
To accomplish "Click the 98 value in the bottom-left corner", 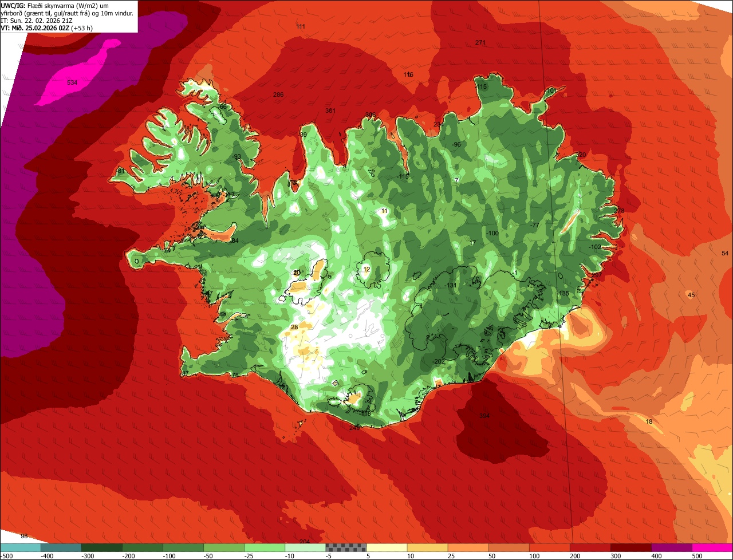I will point(24,537).
